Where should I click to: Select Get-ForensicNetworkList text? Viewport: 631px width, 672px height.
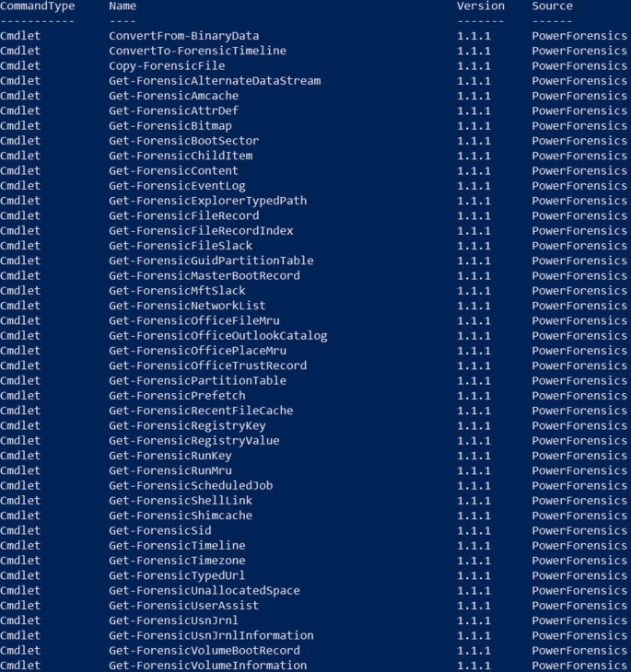[x=187, y=306]
